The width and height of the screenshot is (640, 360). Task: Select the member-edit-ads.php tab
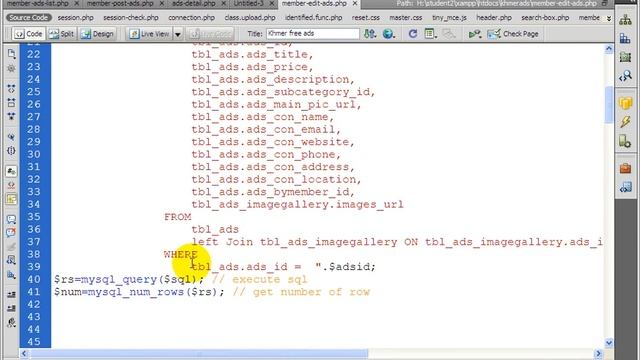click(x=314, y=3)
